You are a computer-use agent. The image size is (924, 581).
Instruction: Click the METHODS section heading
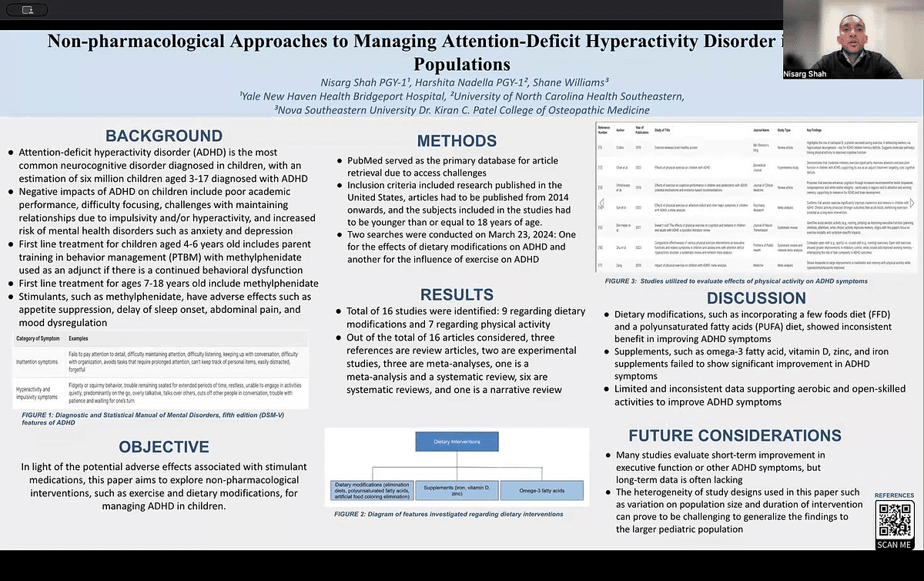[457, 141]
